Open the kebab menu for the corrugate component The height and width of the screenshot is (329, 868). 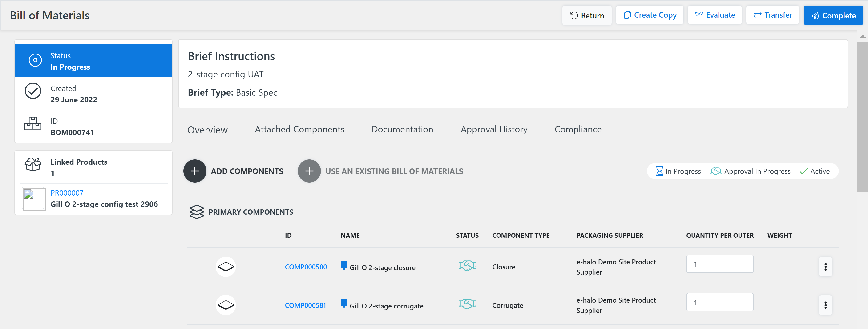pyautogui.click(x=826, y=305)
